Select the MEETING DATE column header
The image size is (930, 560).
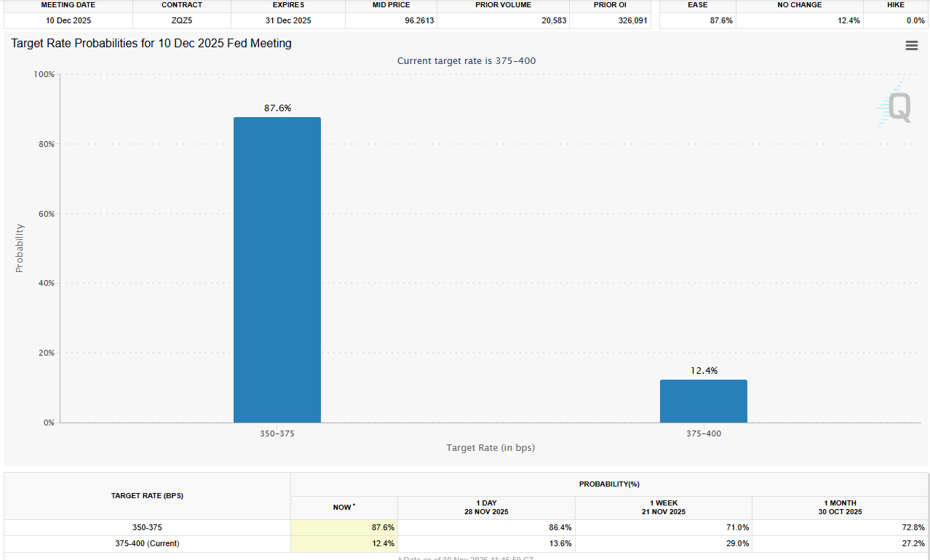(68, 5)
